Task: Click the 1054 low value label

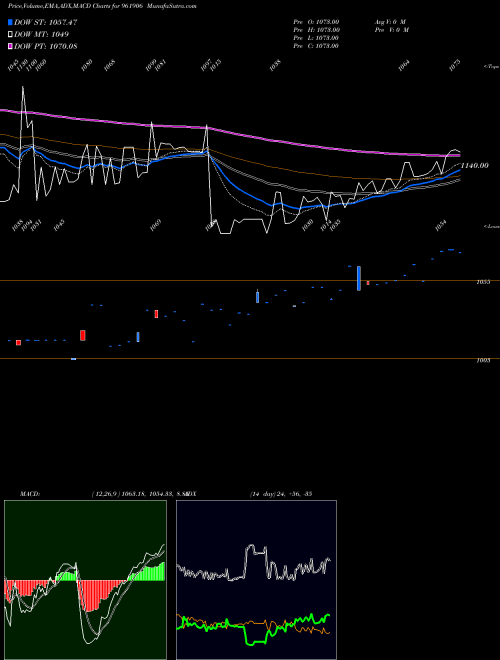Action: pyautogui.click(x=441, y=226)
